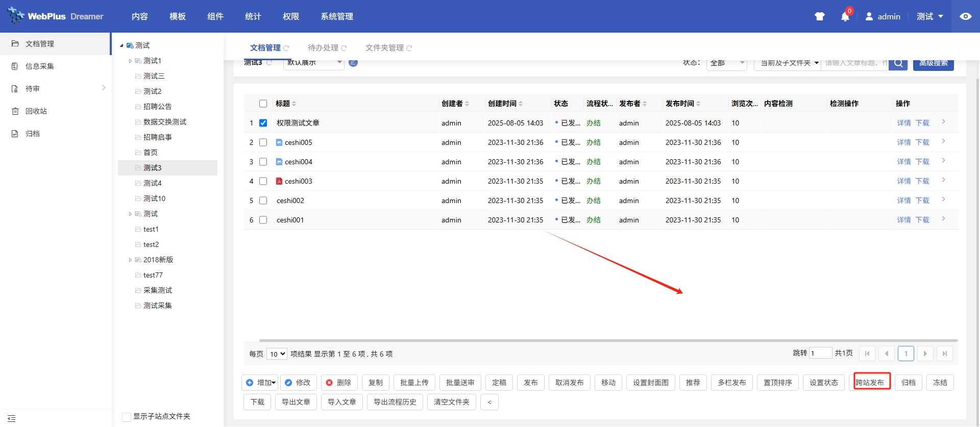Image resolution: width=980 pixels, height=427 pixels.
Task: Click the magnifier search icon button
Action: pos(898,64)
